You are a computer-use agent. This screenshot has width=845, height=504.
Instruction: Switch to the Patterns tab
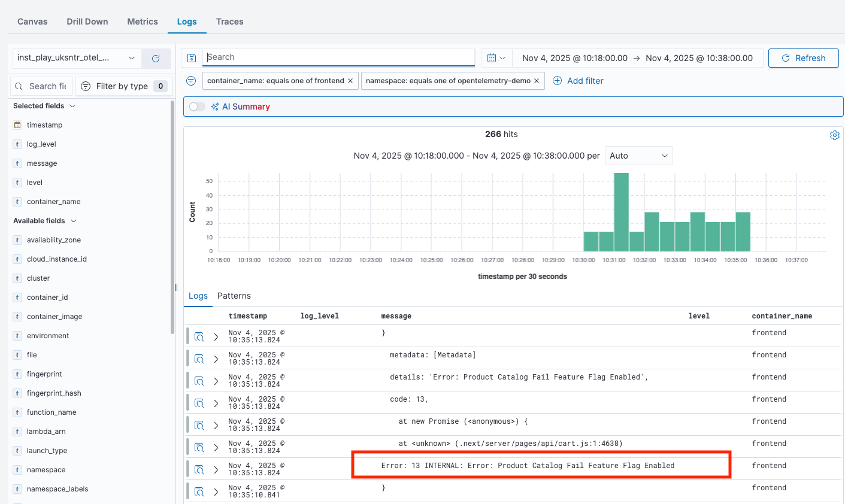pos(234,296)
